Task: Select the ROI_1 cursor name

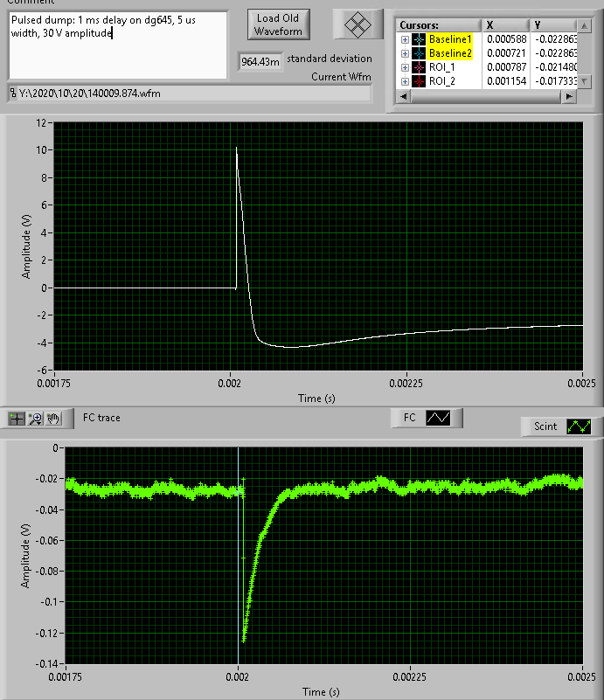Action: point(442,67)
